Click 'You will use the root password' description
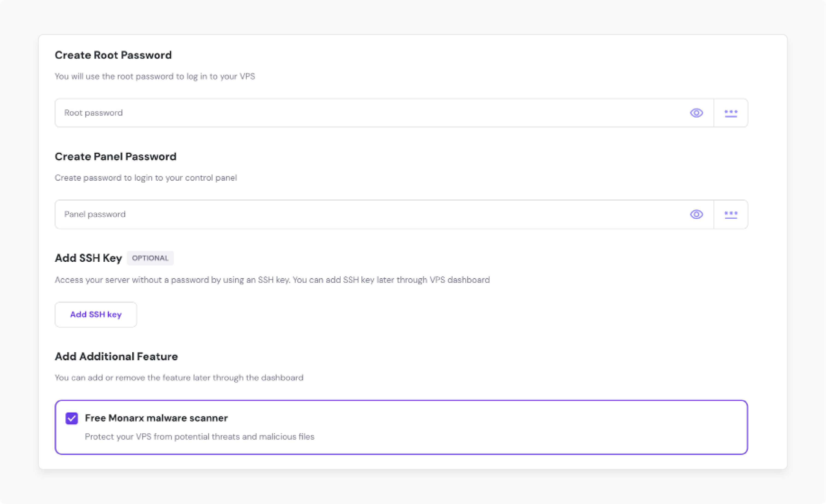826x504 pixels. (155, 77)
